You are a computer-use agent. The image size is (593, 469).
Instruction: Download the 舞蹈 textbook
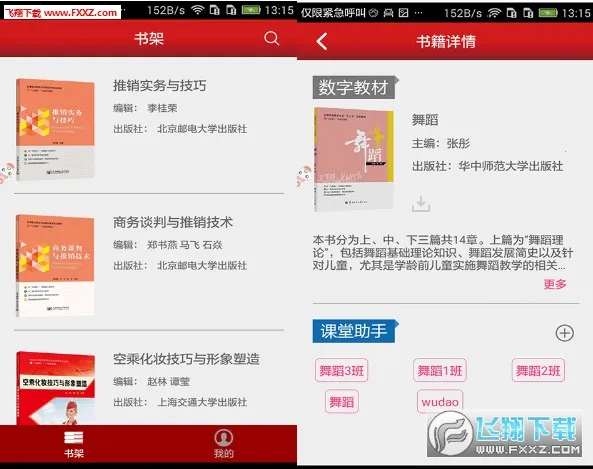(x=421, y=203)
